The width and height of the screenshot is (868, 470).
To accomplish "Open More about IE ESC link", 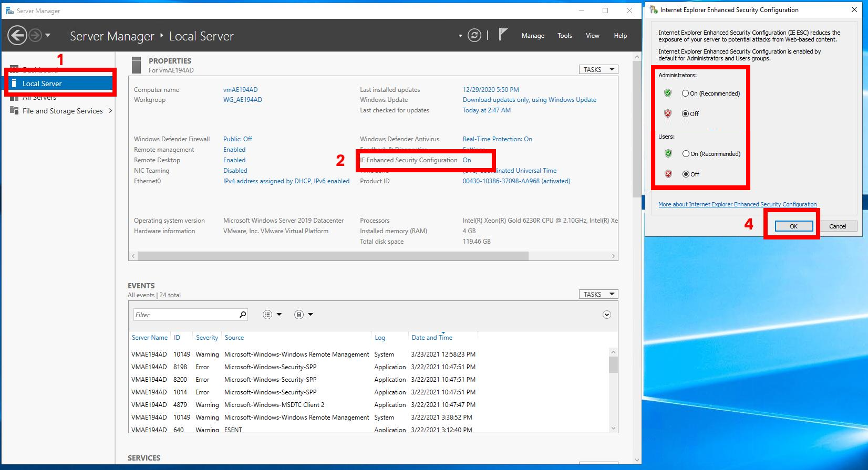I will click(738, 204).
